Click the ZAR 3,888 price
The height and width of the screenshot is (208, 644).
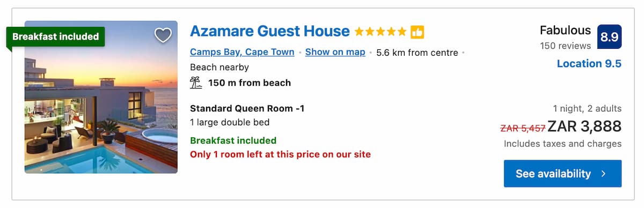point(584,127)
